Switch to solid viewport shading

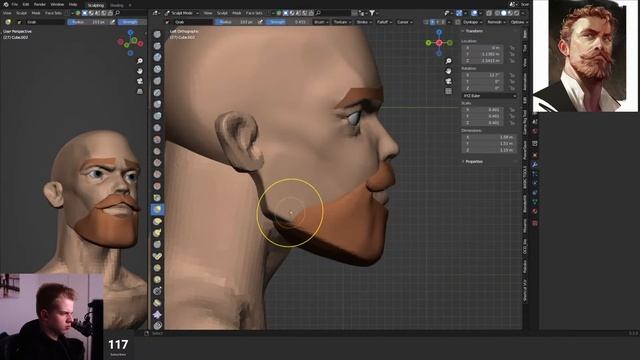[504, 13]
